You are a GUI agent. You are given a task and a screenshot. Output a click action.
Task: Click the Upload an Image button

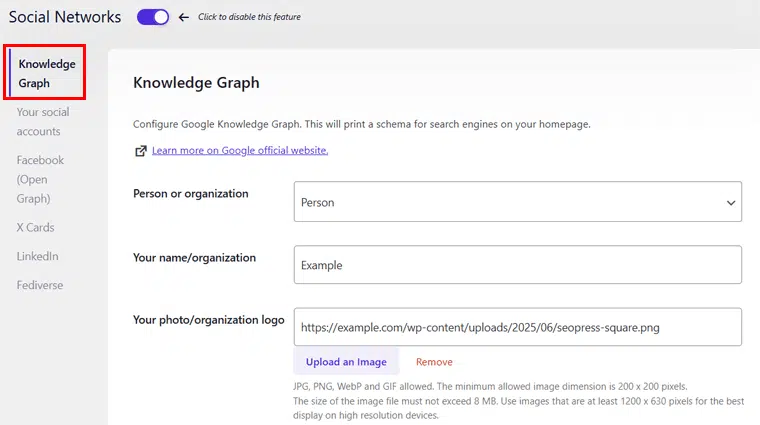(346, 362)
